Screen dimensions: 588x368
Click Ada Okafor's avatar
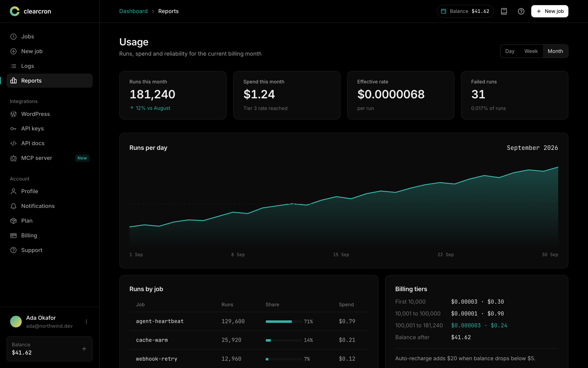(x=16, y=322)
